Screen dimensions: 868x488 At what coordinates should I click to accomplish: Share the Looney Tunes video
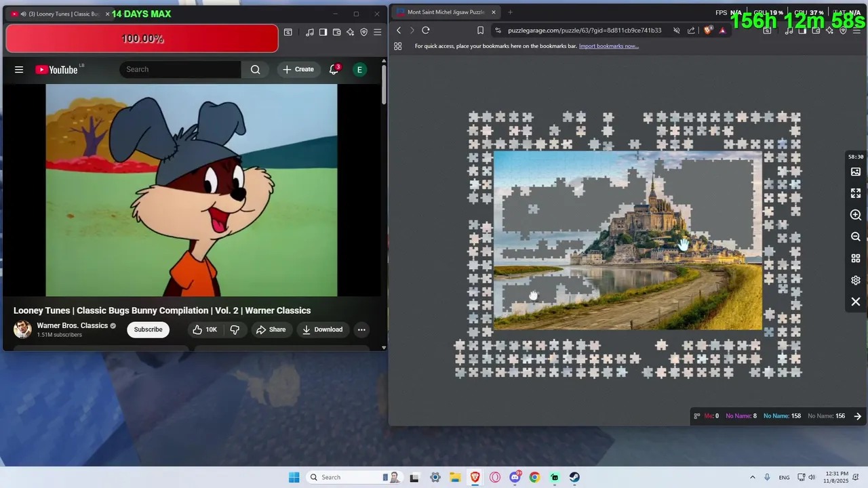click(x=271, y=329)
